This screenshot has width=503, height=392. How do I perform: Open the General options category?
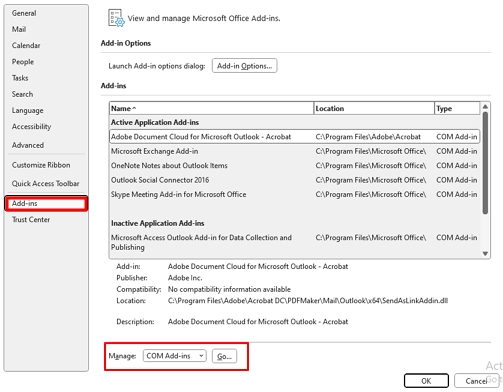pyautogui.click(x=24, y=13)
